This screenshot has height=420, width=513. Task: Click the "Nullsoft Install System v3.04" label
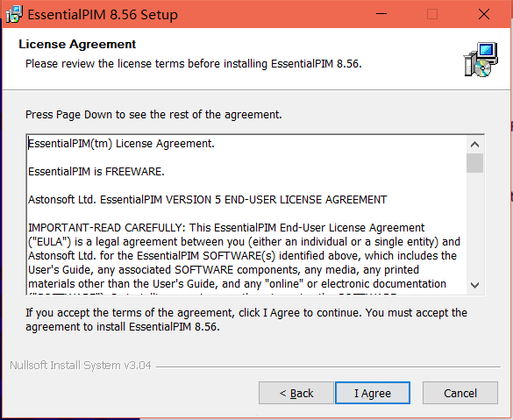point(81,365)
